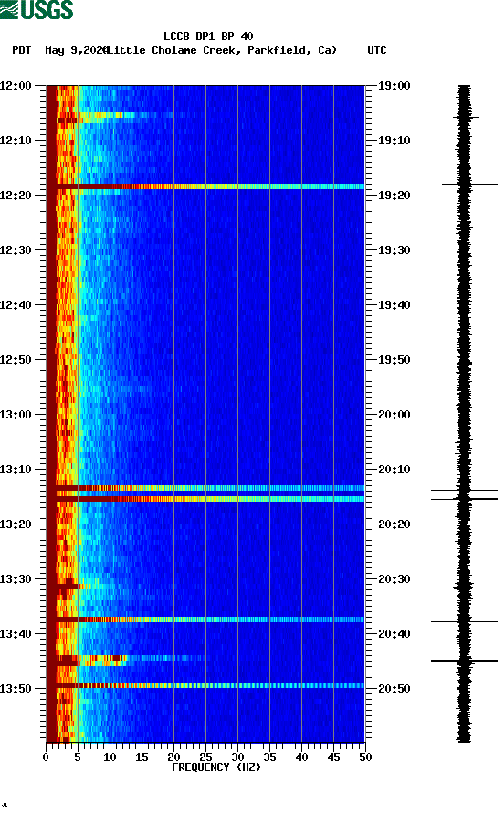Click the broadband event band just before 13:14 PDT
Screen dimensions: 504x815
click(205, 488)
